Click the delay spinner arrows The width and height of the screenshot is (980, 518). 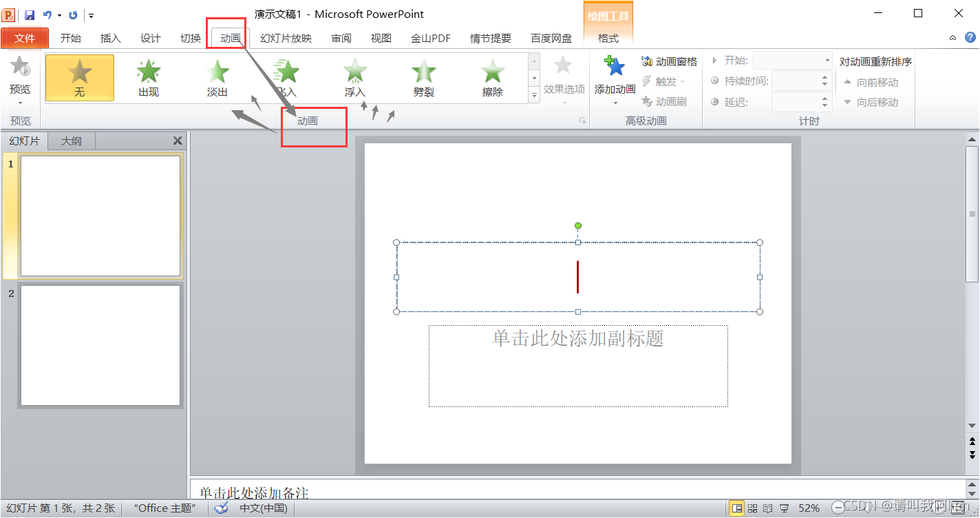[x=827, y=102]
